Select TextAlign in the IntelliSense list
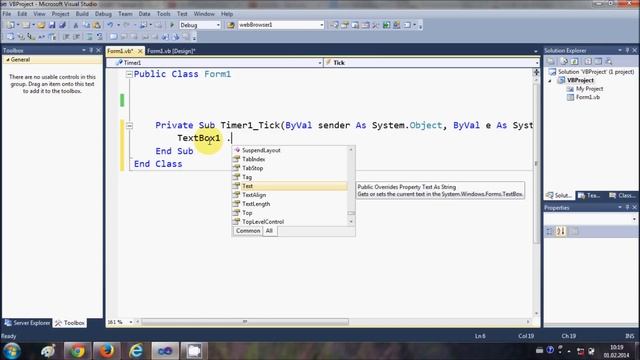Image resolution: width=640 pixels, height=360 pixels. click(x=290, y=195)
